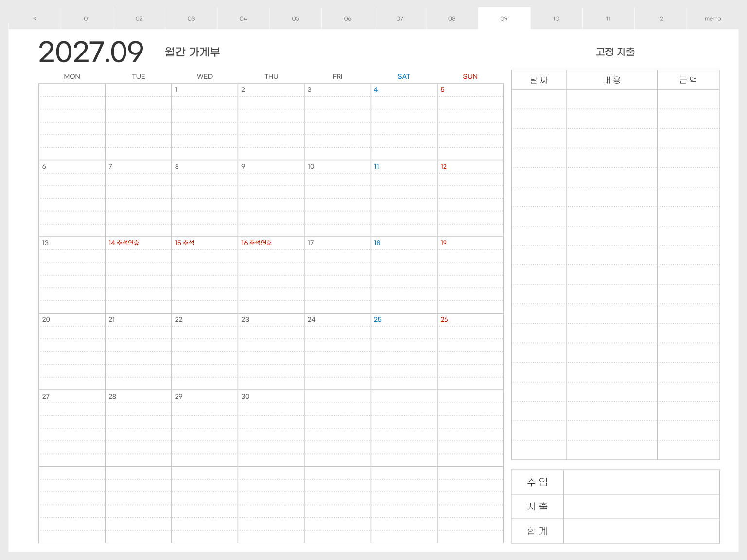
Task: Click the 월간 가계부 heading
Action: click(x=192, y=52)
